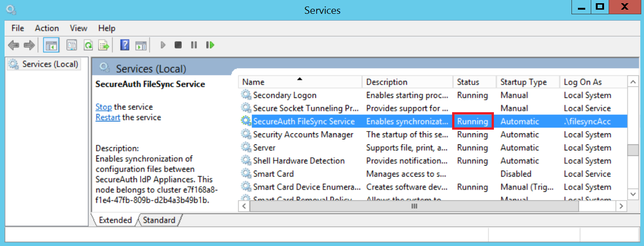Viewport: 644px width, 246px height.
Task: Click the Forward arrow toolbar icon
Action: (x=29, y=45)
